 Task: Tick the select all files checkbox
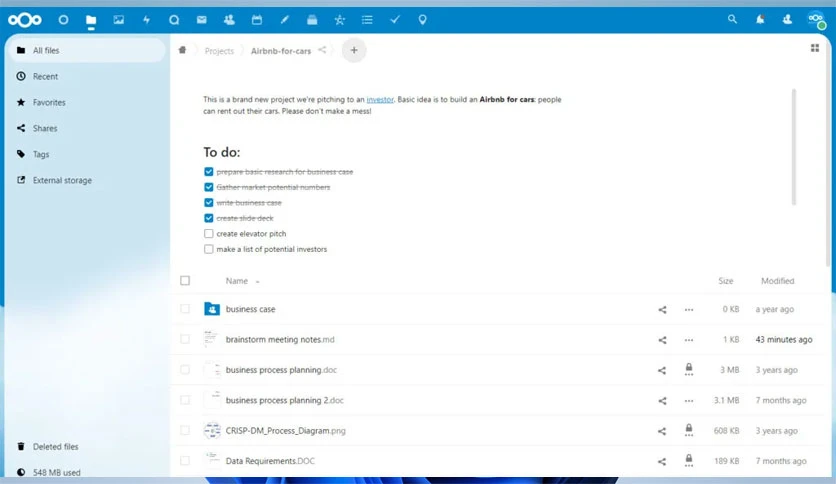[185, 280]
